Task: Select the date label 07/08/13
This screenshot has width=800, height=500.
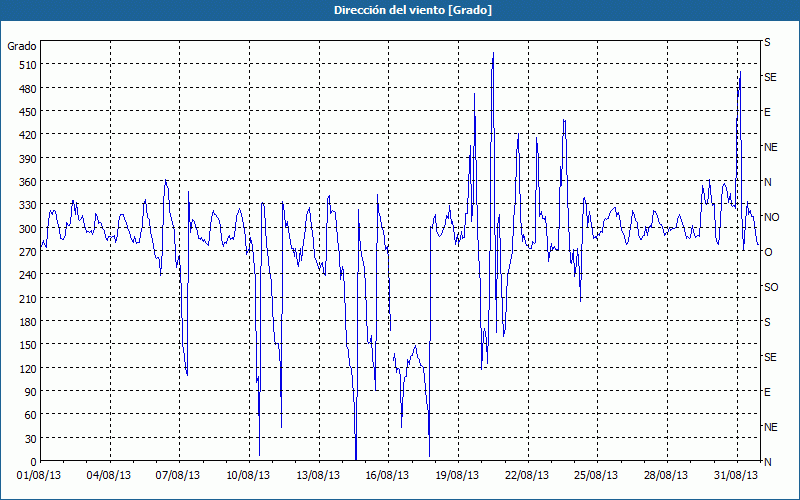Action: click(x=178, y=476)
